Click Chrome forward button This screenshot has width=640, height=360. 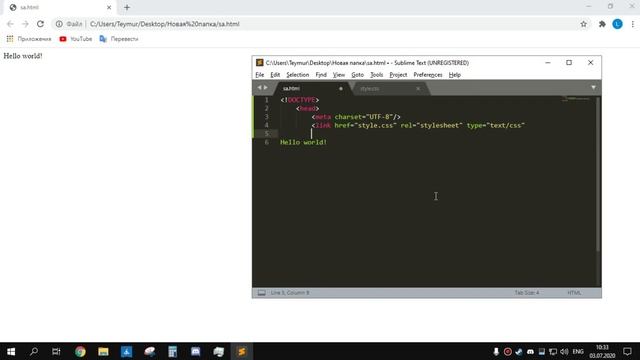coord(25,24)
